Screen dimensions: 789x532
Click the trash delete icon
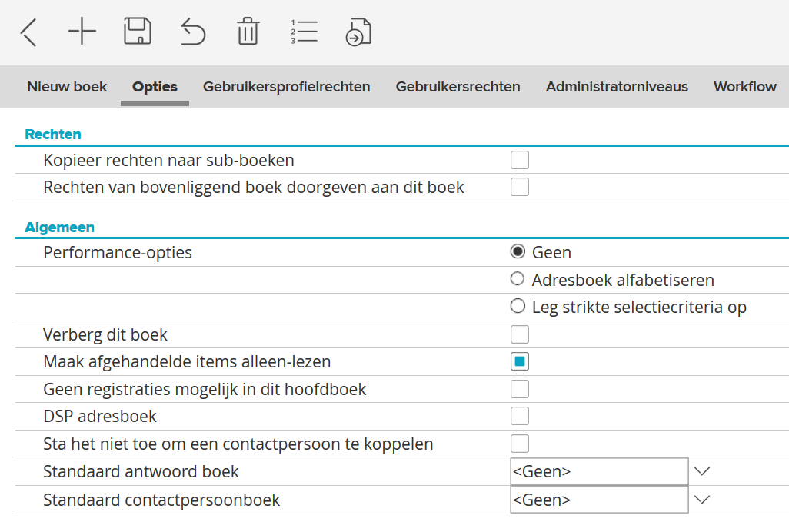click(248, 32)
